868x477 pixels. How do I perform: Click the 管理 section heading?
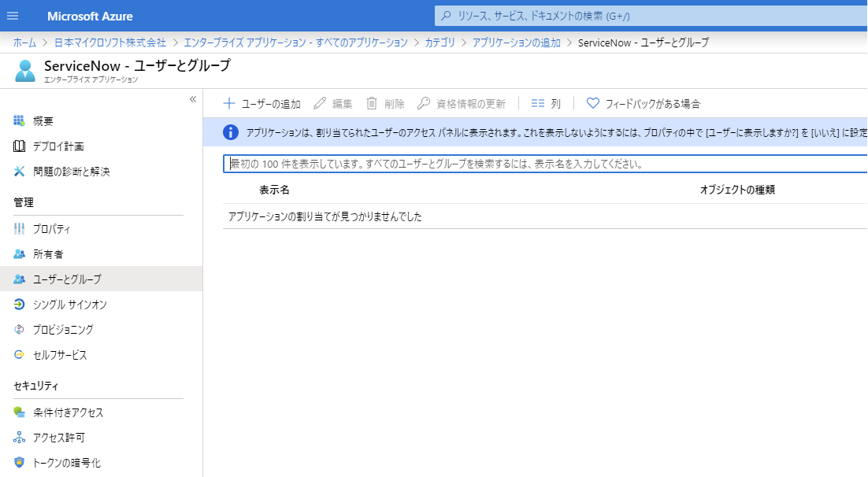point(24,202)
